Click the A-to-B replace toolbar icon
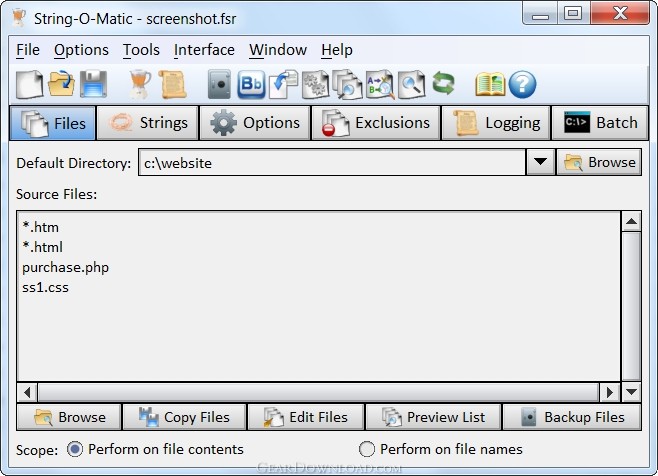This screenshot has height=476, width=658. pos(380,84)
